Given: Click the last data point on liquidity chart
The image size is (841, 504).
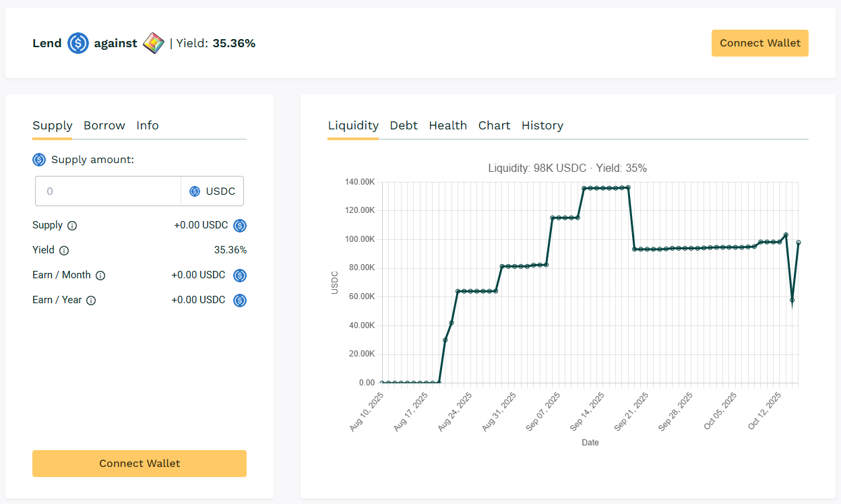Looking at the screenshot, I should tap(799, 243).
